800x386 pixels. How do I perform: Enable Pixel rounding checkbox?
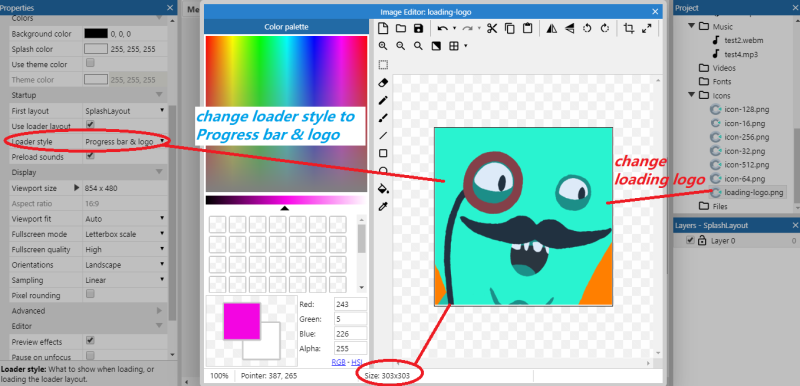[x=90, y=294]
